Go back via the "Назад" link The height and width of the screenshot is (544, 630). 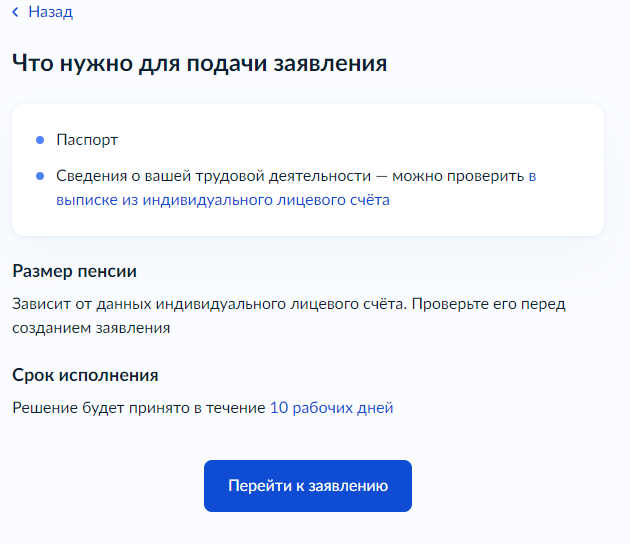[x=50, y=13]
